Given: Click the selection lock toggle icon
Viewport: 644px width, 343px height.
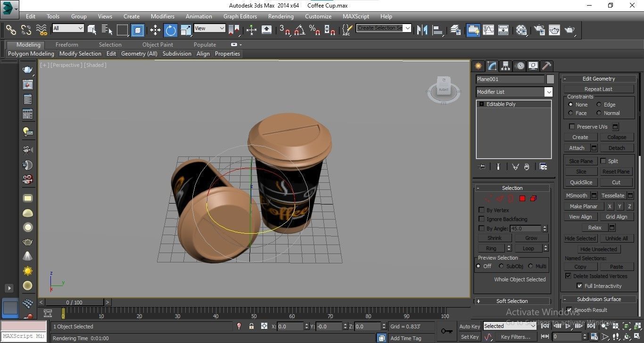Looking at the screenshot, I should tap(251, 326).
